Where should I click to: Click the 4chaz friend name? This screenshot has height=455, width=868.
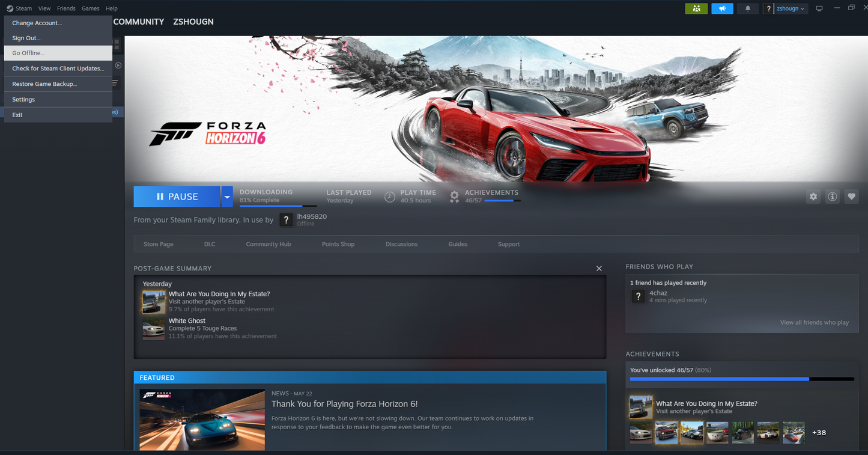click(658, 293)
